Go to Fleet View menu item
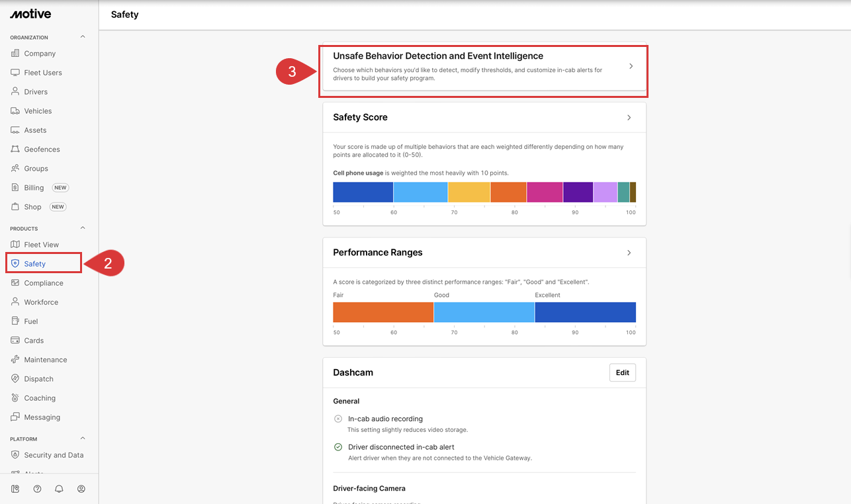The image size is (851, 504). pyautogui.click(x=41, y=245)
